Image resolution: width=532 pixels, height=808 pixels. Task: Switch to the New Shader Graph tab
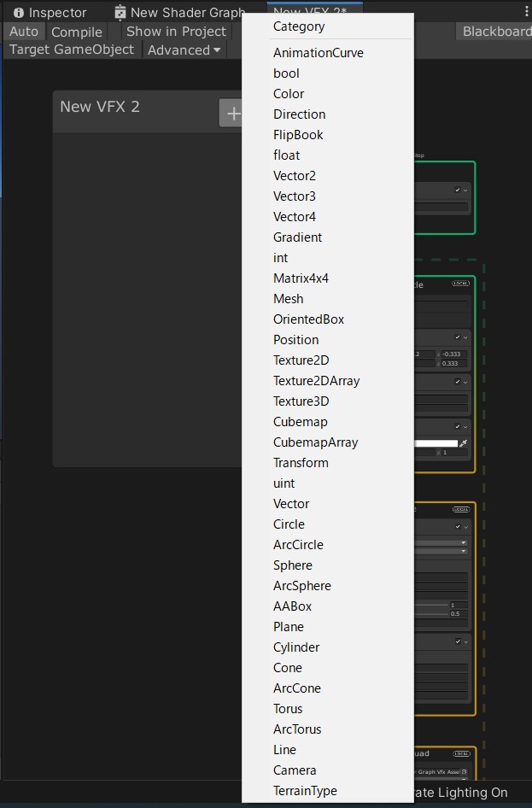click(x=178, y=12)
